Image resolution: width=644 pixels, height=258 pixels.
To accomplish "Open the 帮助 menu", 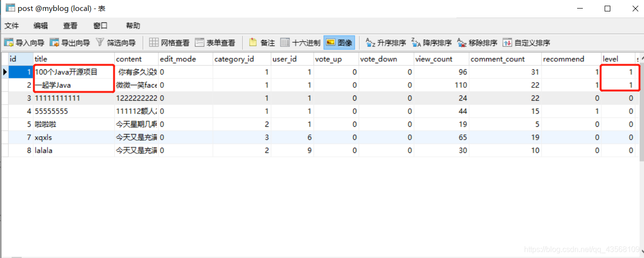I will (133, 26).
